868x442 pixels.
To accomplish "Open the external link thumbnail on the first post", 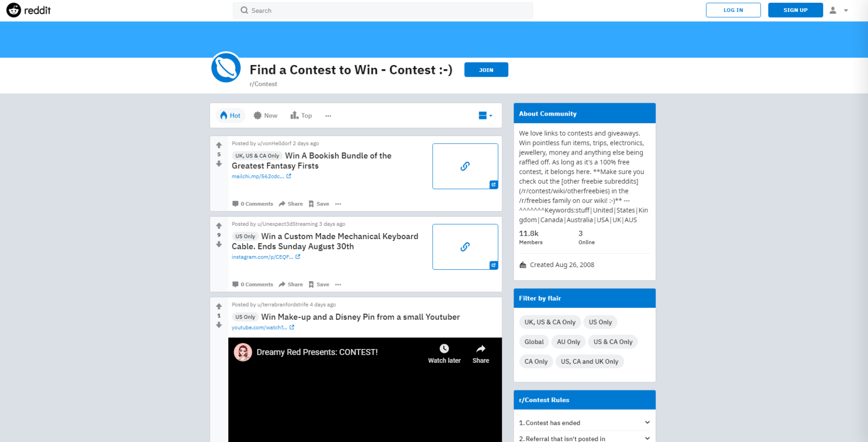I will (465, 166).
